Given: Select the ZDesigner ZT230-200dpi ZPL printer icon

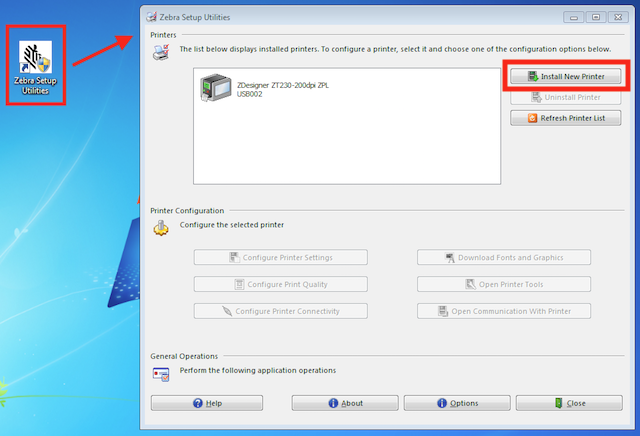Looking at the screenshot, I should tap(216, 87).
